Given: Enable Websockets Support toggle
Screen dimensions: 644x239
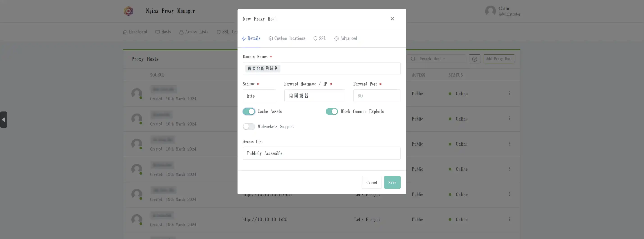Looking at the screenshot, I should 249,127.
